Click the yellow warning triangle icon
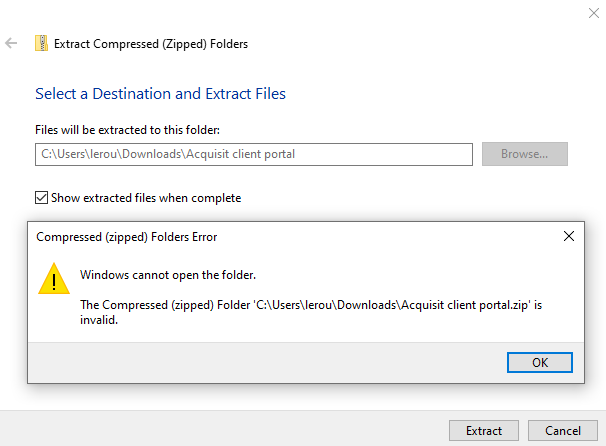 click(52, 278)
